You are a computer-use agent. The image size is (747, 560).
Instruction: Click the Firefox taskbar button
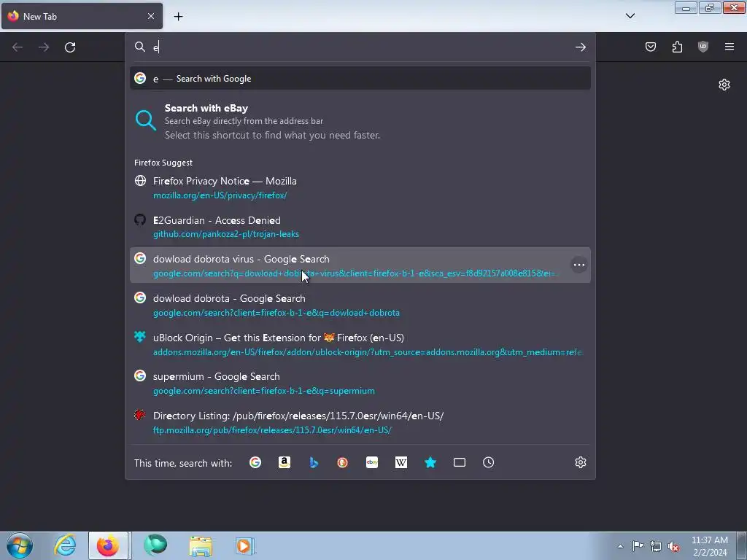click(108, 545)
